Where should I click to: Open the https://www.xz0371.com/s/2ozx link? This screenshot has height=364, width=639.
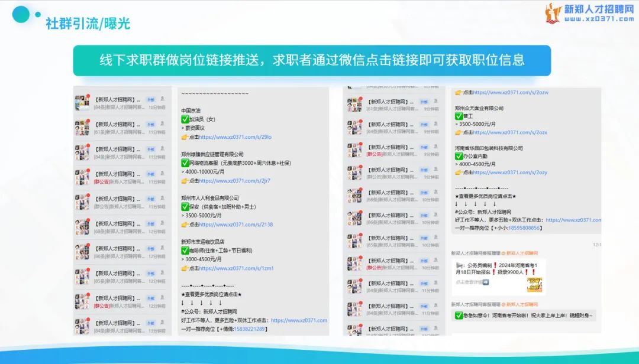pyautogui.click(x=510, y=132)
